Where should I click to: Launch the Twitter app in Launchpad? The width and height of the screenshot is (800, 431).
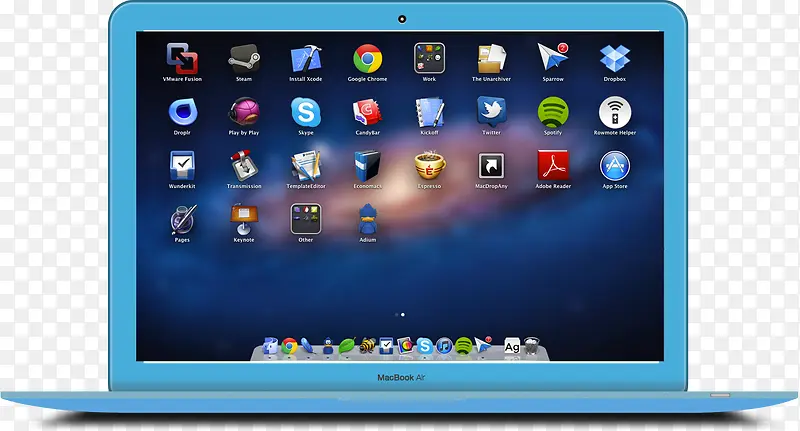click(491, 112)
